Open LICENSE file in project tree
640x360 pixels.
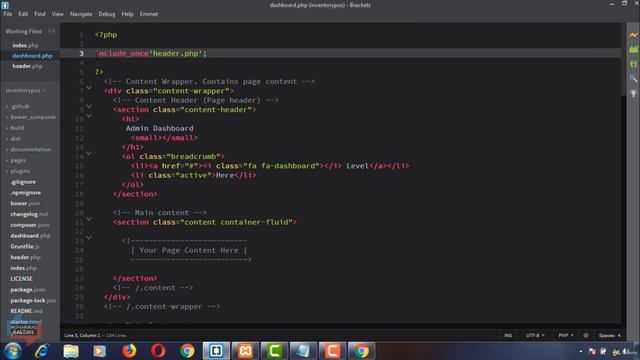click(21, 279)
